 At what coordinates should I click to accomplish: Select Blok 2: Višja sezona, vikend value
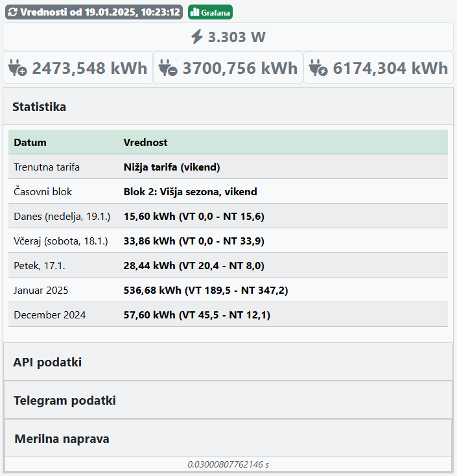click(x=191, y=191)
